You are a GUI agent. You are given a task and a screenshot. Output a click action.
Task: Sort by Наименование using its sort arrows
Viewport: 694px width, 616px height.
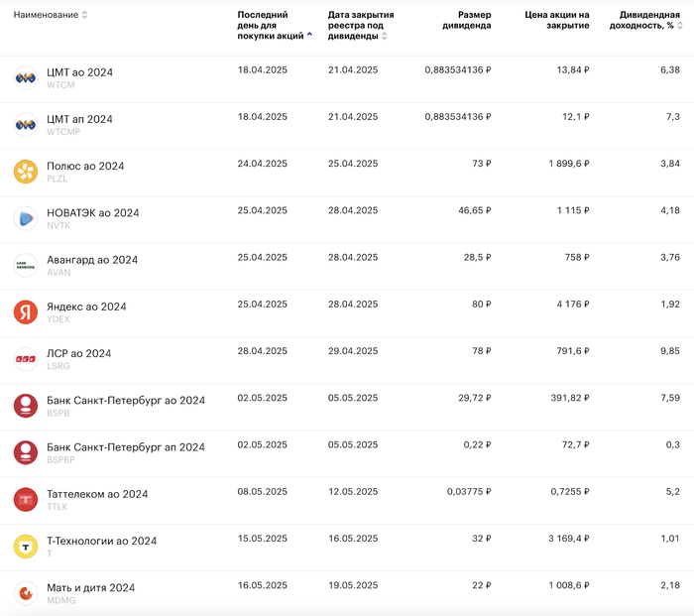[84, 15]
